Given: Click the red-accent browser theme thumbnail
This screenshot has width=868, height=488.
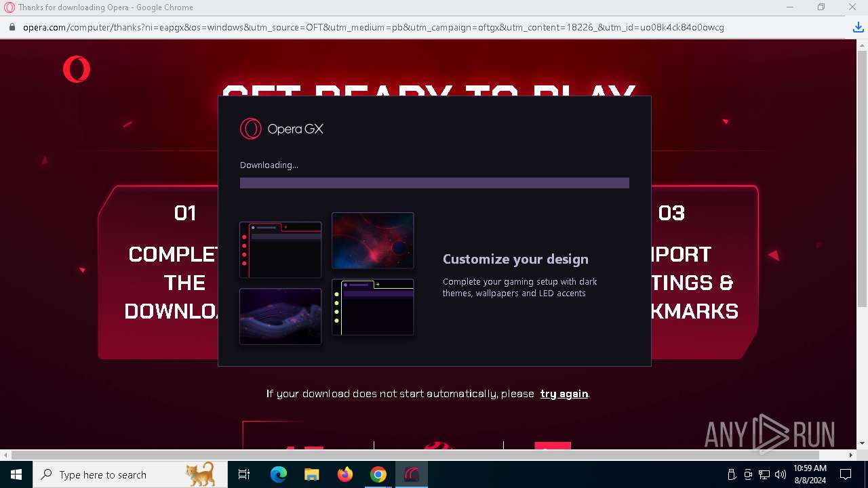Looking at the screenshot, I should (x=281, y=249).
